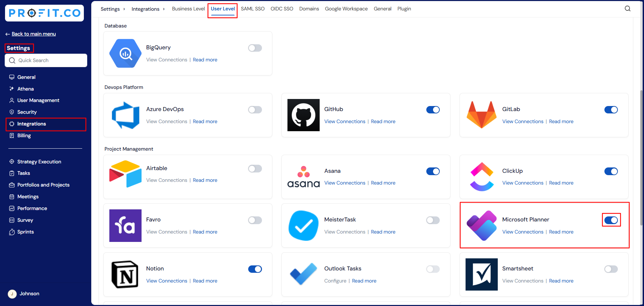Click the GitHub octocat logo
The height and width of the screenshot is (306, 644).
click(x=304, y=115)
